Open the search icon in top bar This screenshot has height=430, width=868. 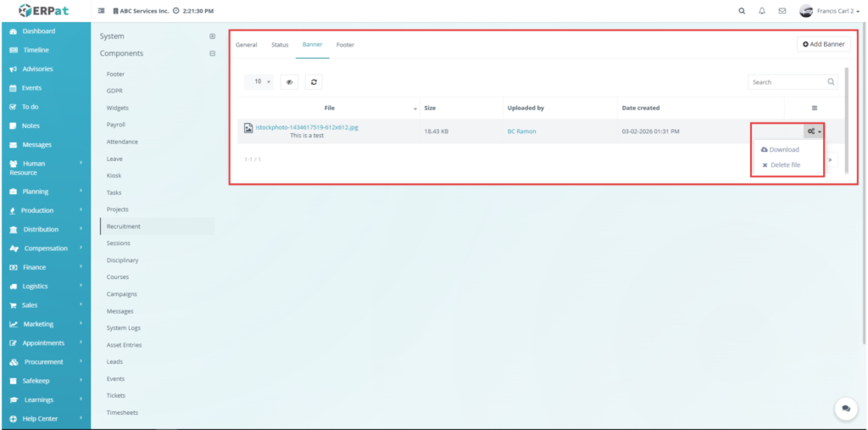[x=742, y=10]
